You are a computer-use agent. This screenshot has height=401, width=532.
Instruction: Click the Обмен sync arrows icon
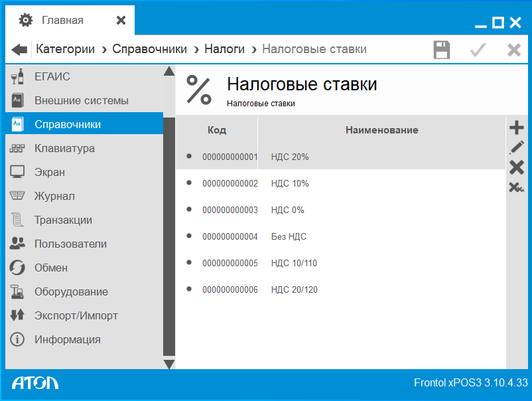[x=17, y=268]
